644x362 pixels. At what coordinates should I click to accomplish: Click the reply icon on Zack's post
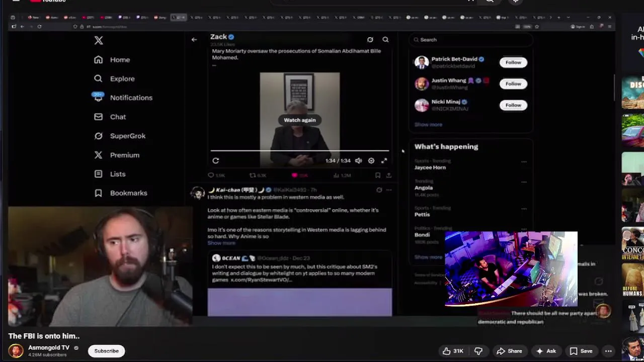click(211, 175)
